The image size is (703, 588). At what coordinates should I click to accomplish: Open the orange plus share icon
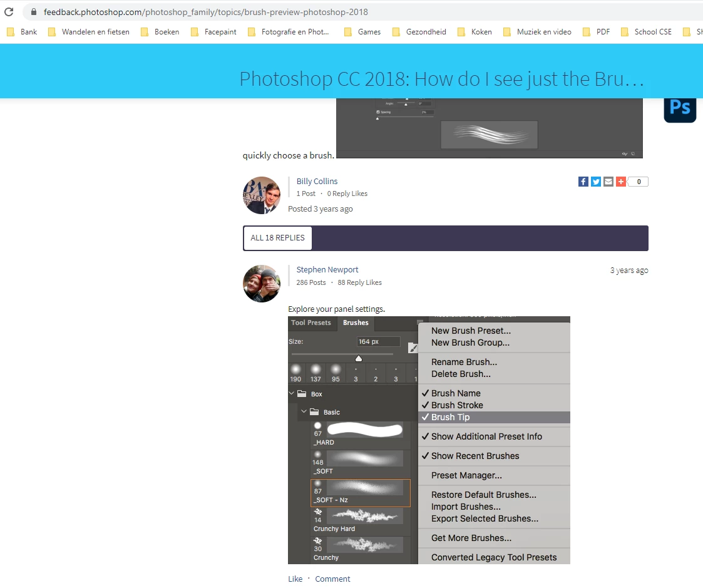[x=621, y=182]
